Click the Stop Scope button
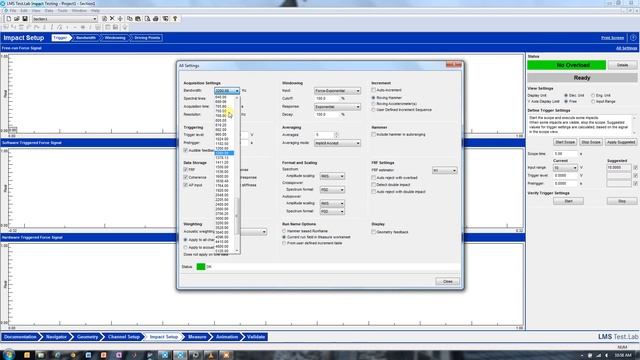This screenshot has height=360, width=640. tap(591, 142)
